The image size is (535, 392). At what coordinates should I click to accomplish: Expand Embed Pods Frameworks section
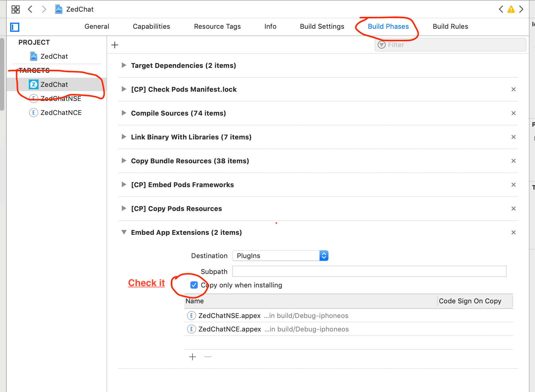(x=124, y=184)
